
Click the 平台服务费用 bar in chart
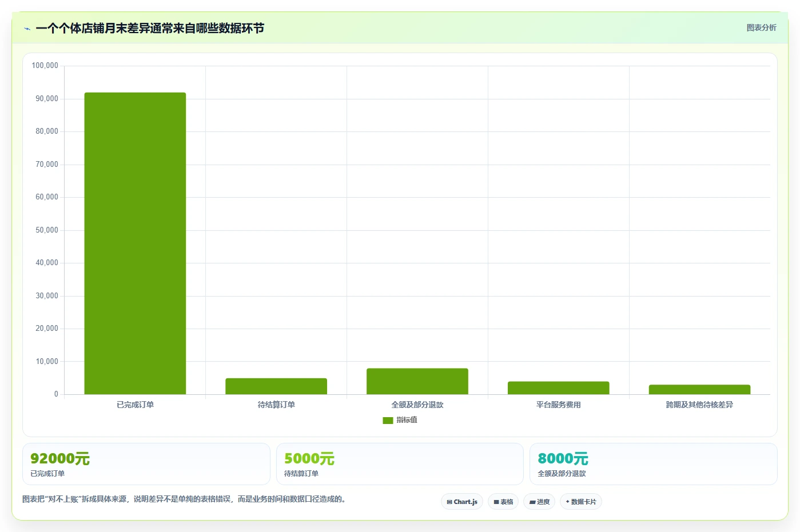tap(559, 388)
